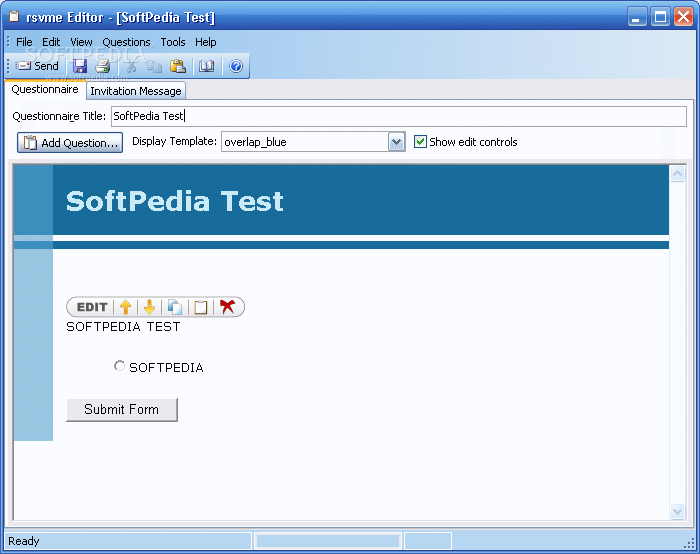Open the address book icon
This screenshot has height=554, width=700.
click(206, 66)
